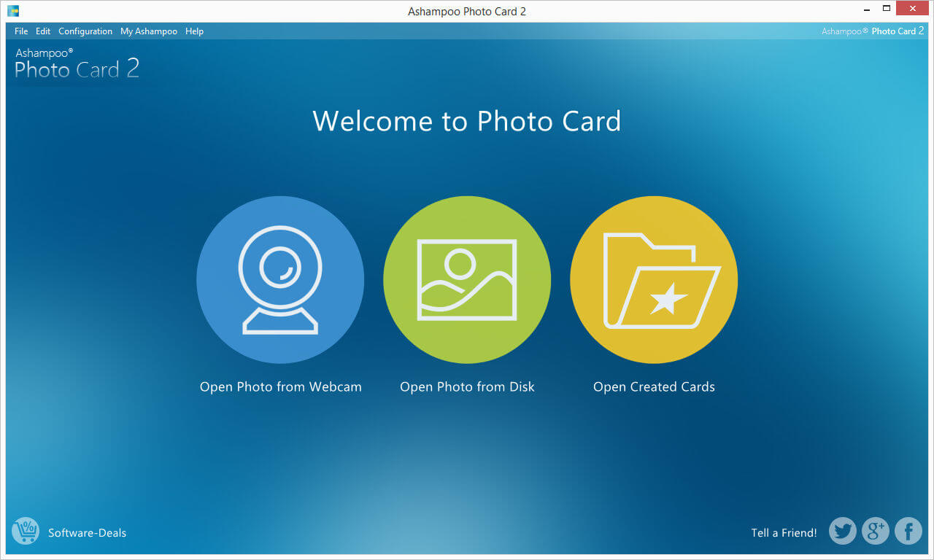Open the Software-Deals link
This screenshot has height=560, width=934.
point(87,532)
